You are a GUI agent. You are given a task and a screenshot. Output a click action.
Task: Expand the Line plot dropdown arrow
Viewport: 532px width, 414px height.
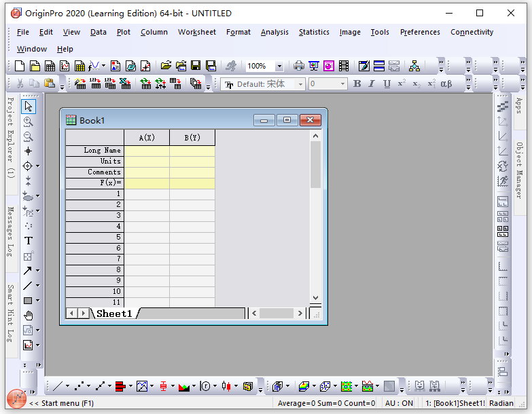pos(67,386)
